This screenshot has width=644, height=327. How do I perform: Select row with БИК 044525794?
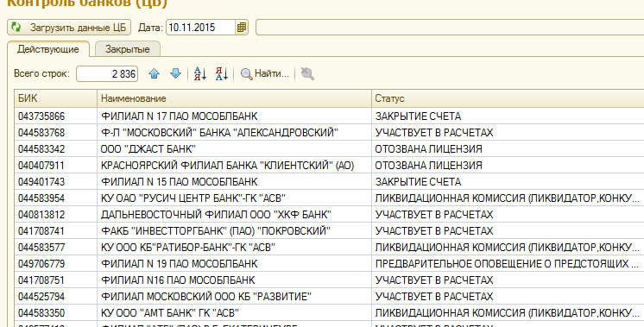[329, 296]
